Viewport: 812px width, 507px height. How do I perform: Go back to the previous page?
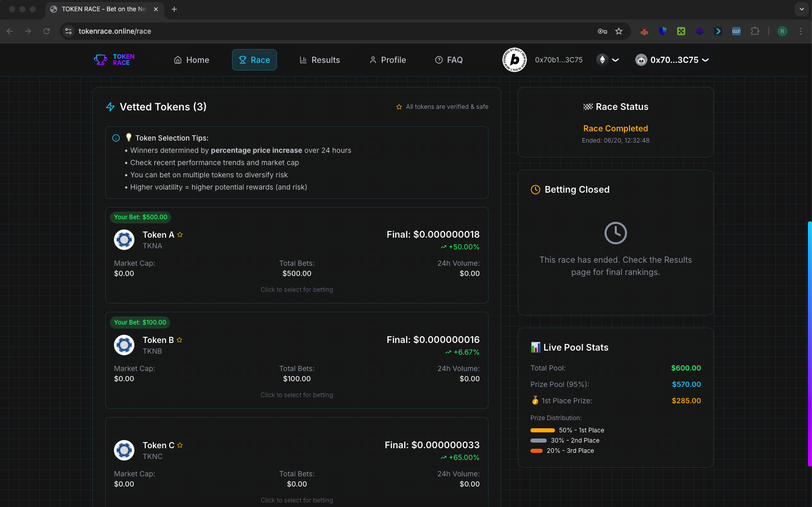[x=10, y=31]
